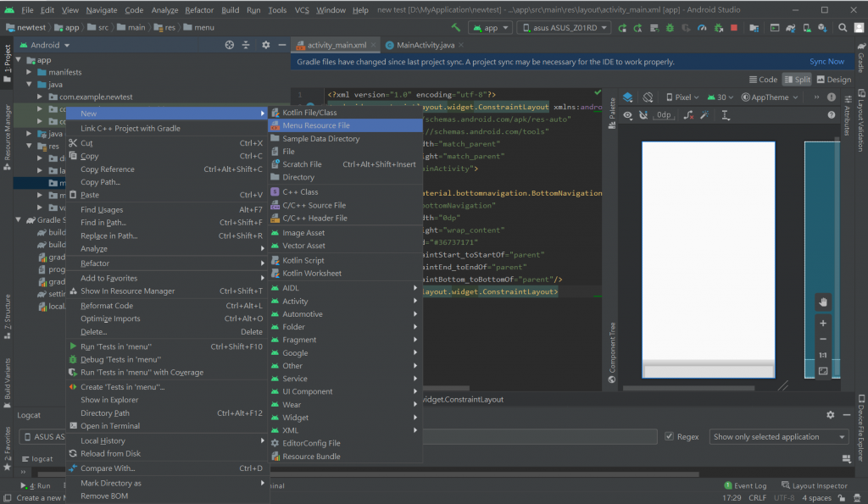Click the Debug app bug icon
Viewport: 868px width, 504px height.
coord(671,27)
